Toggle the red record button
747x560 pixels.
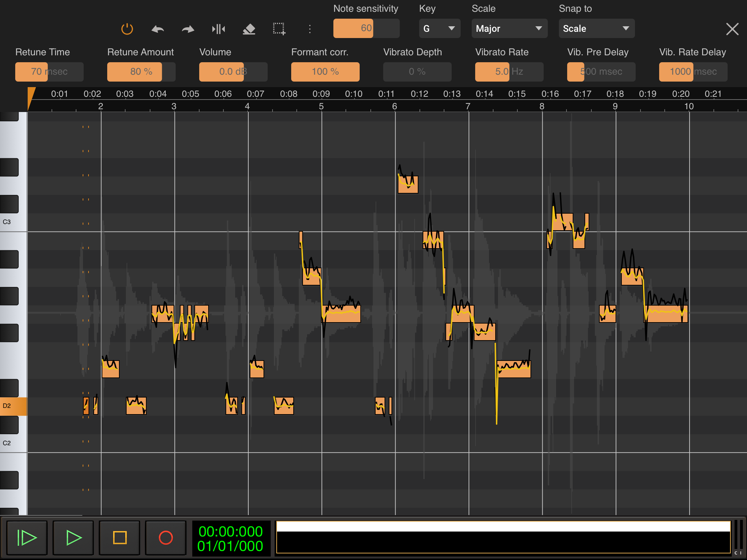coord(166,538)
